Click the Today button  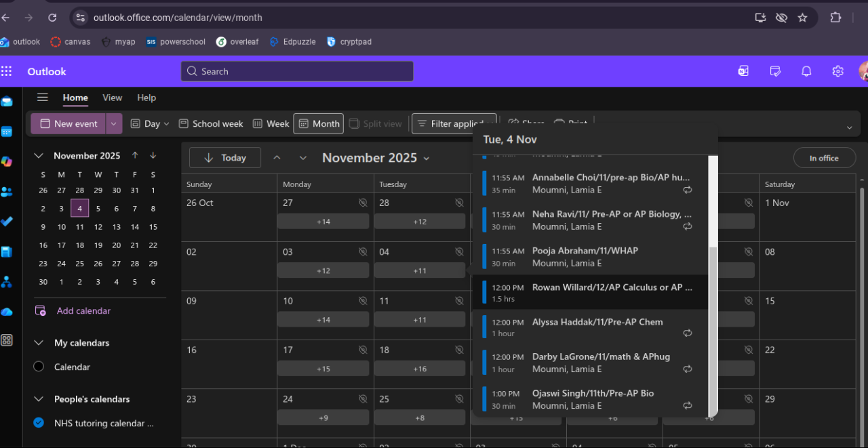pyautogui.click(x=225, y=158)
